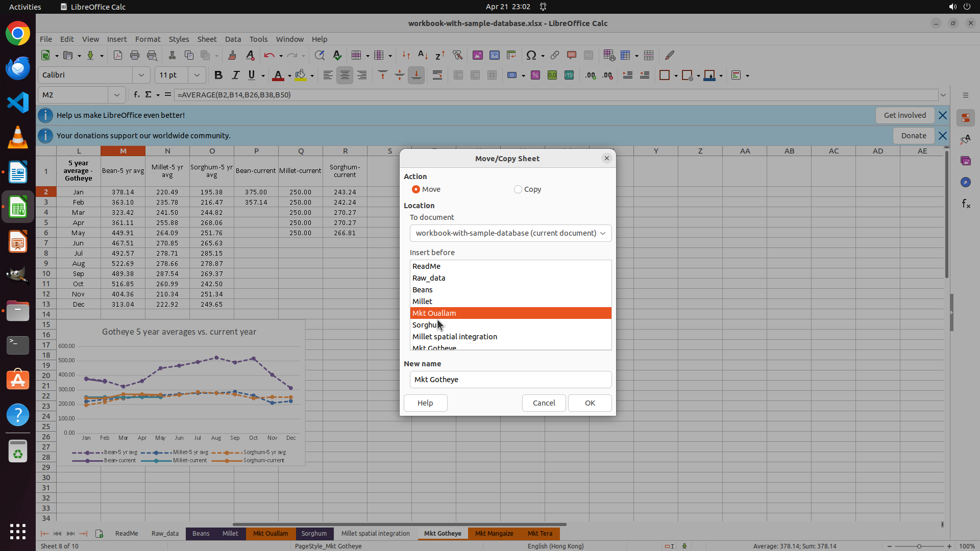Click the New name text field
980x551 pixels.
(x=510, y=380)
